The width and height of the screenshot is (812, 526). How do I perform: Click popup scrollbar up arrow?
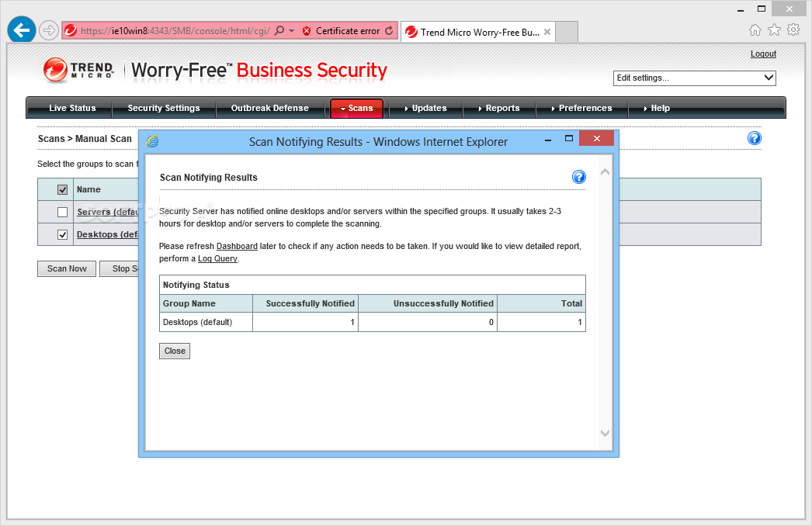[604, 172]
